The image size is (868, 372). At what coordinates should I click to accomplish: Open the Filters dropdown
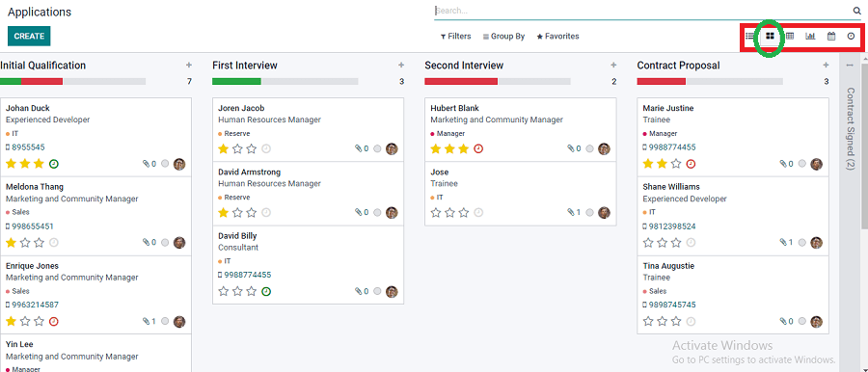(x=455, y=37)
